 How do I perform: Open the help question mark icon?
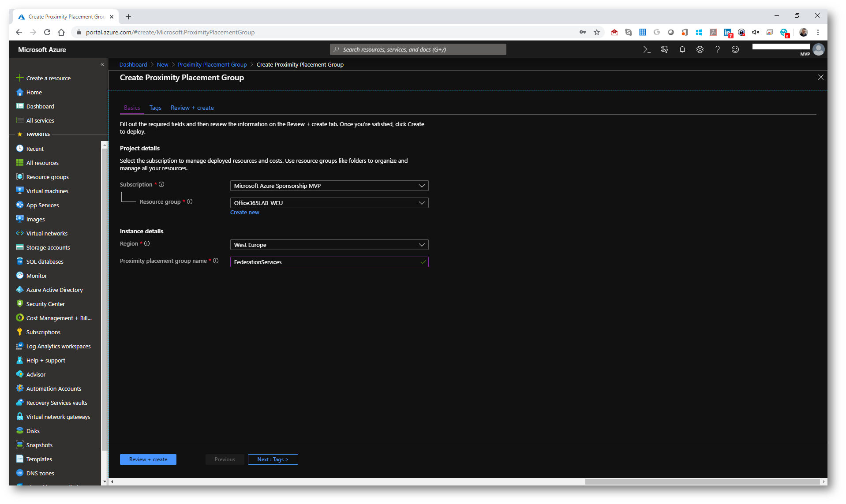tap(718, 49)
